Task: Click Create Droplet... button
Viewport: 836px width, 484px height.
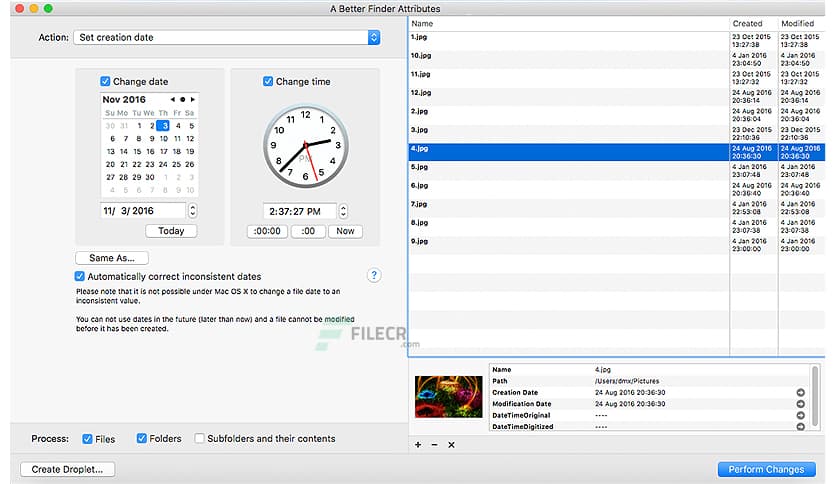Action: [x=68, y=469]
